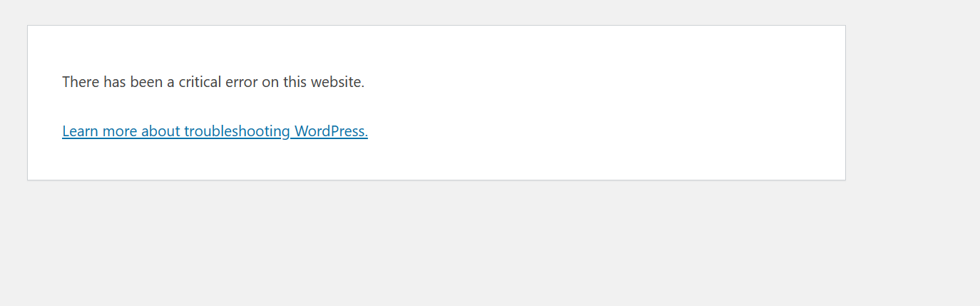The image size is (980, 306).
Task: Click the word 'WordPress.' in the link
Action: [x=331, y=131]
